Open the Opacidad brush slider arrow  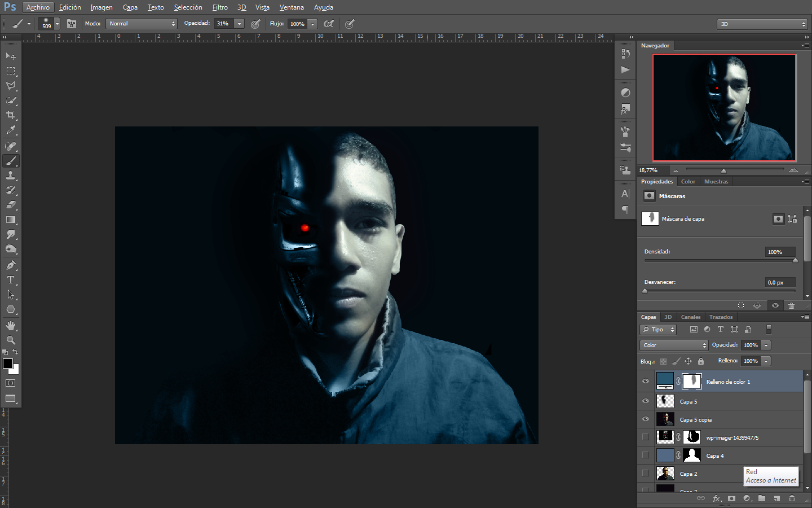239,24
